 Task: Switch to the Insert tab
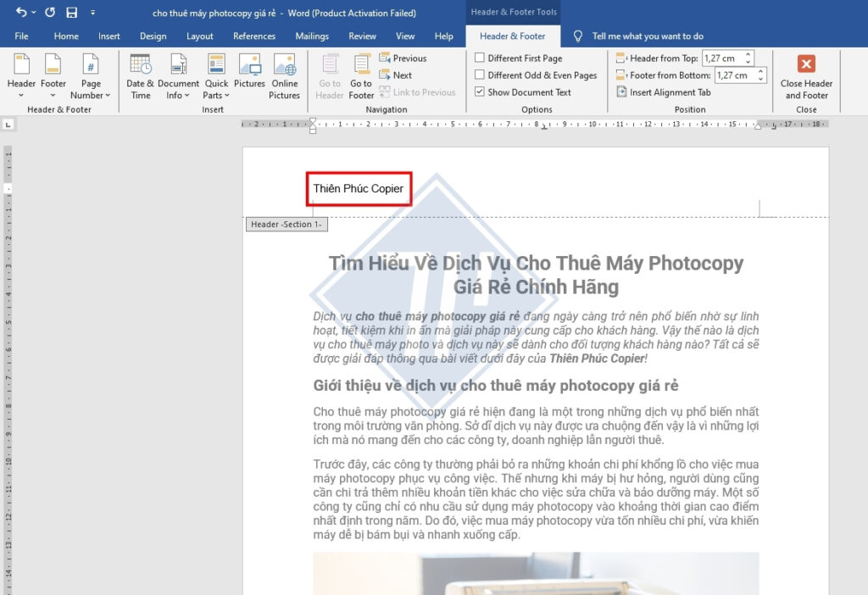(x=109, y=36)
